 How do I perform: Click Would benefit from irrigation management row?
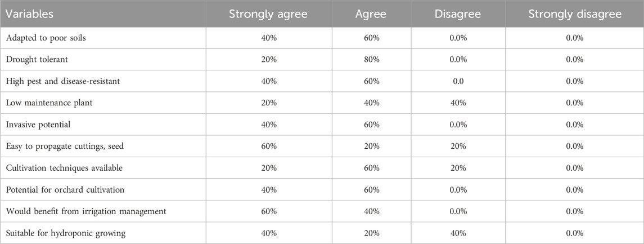click(322, 211)
